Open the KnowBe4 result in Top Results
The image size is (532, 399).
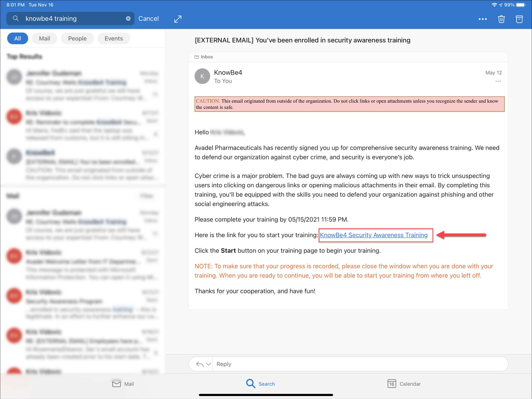[83, 165]
